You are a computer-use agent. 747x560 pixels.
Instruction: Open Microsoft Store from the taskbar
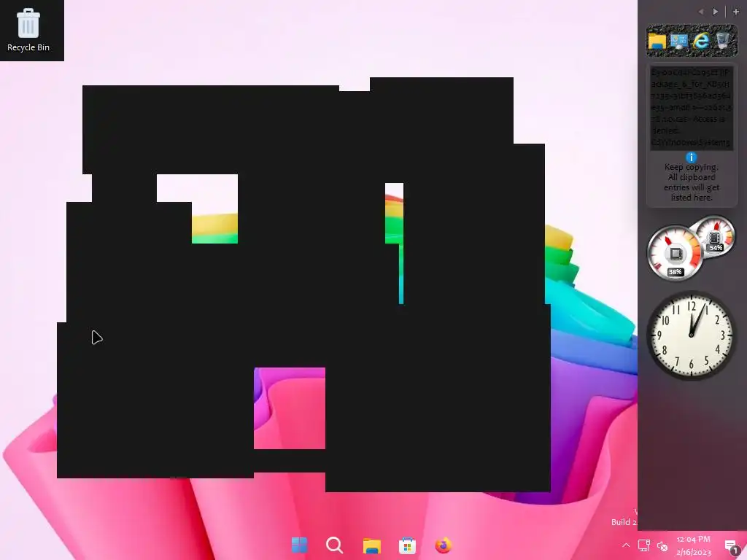[407, 545]
